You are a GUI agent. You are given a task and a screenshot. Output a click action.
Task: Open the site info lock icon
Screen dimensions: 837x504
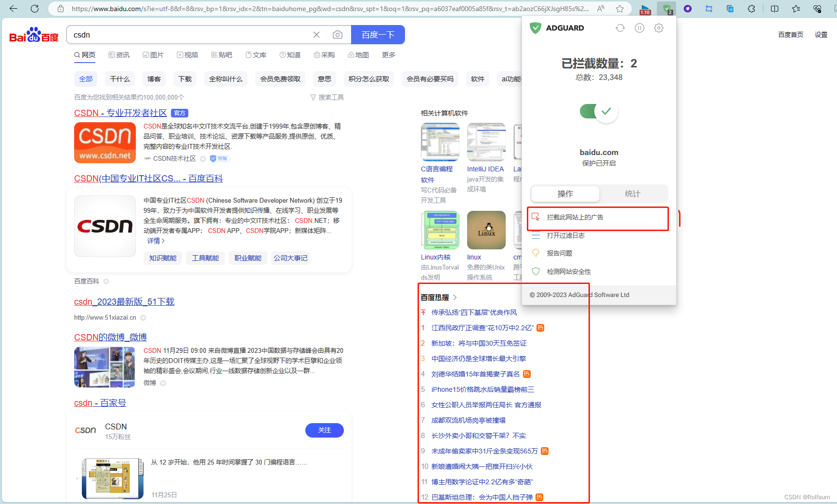(61, 9)
